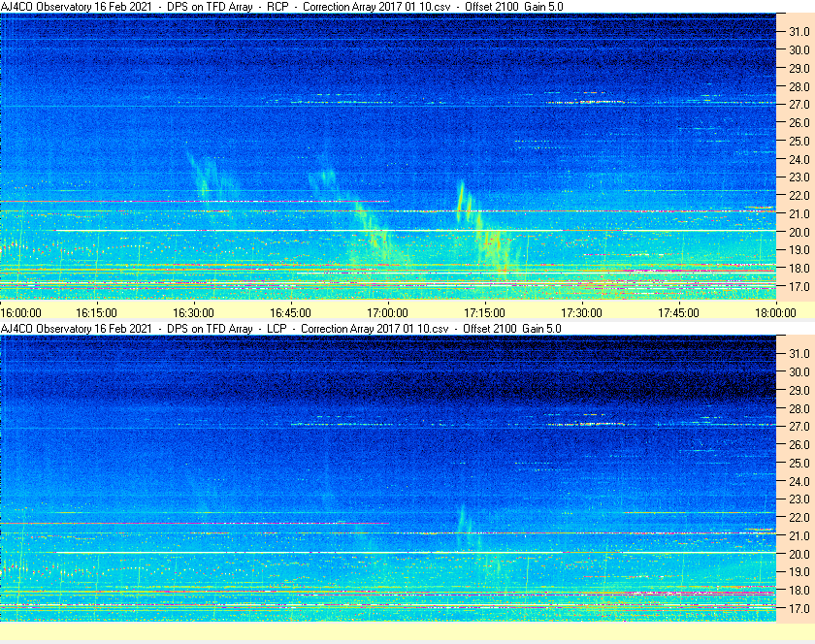Click "Offset 2100" in the LCP title

point(490,329)
